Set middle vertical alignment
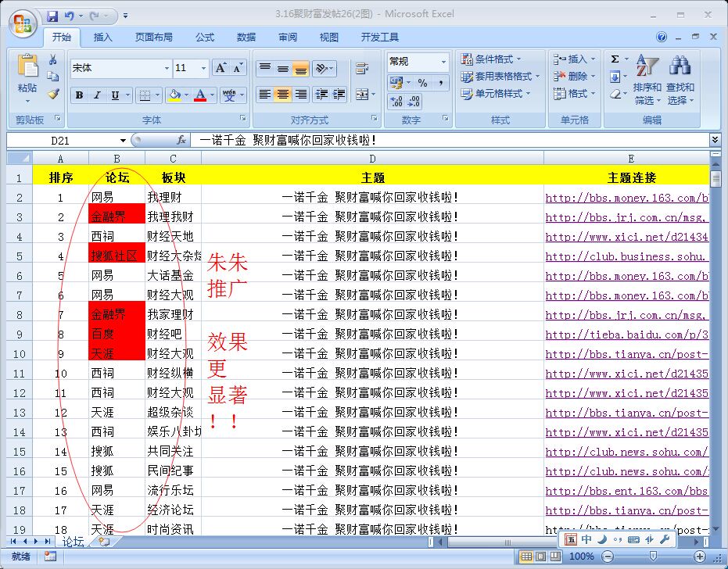The height and width of the screenshot is (569, 728). tap(283, 69)
